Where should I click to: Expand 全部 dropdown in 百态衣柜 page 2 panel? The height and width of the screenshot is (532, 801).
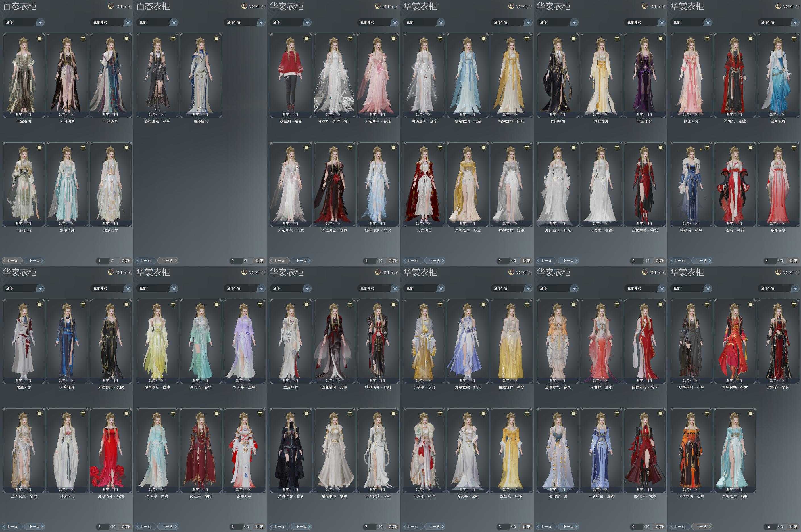(174, 22)
